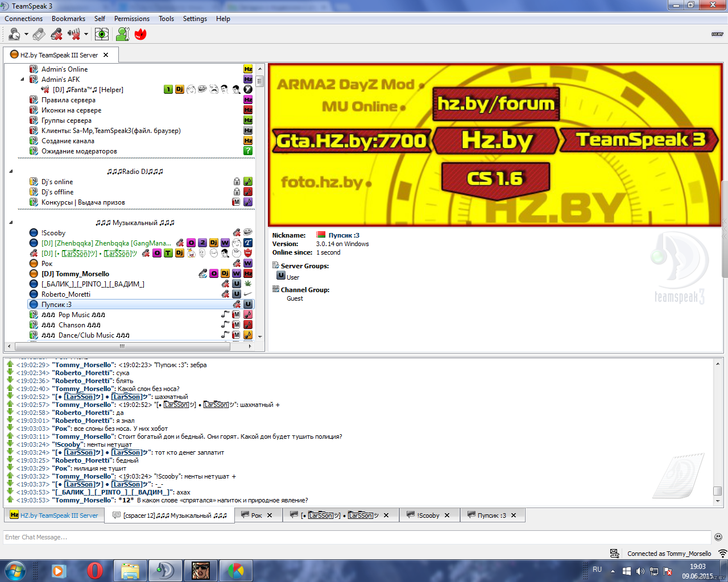This screenshot has width=728, height=582.
Task: Click the chat log scroll down arrow
Action: (718, 501)
